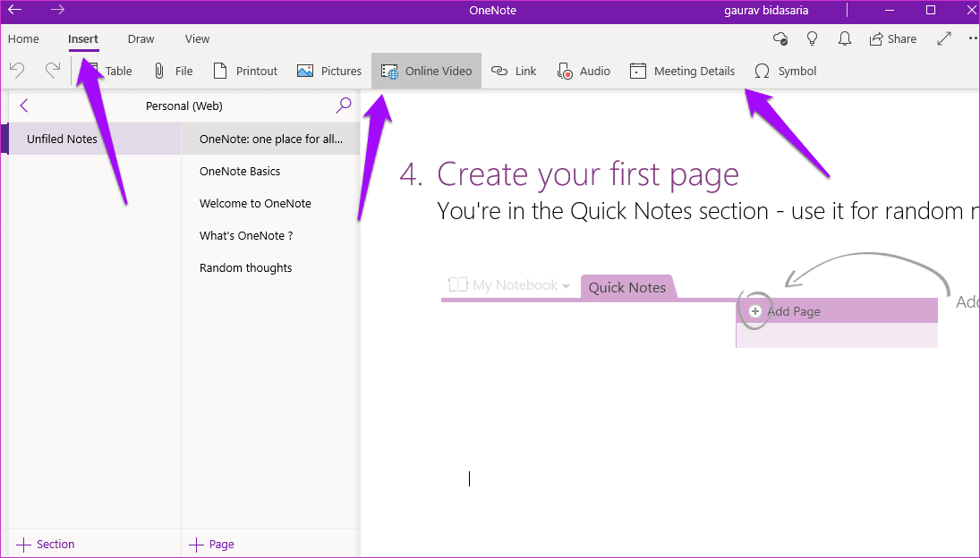Open notifications bell
The width and height of the screenshot is (980, 558).
844,38
